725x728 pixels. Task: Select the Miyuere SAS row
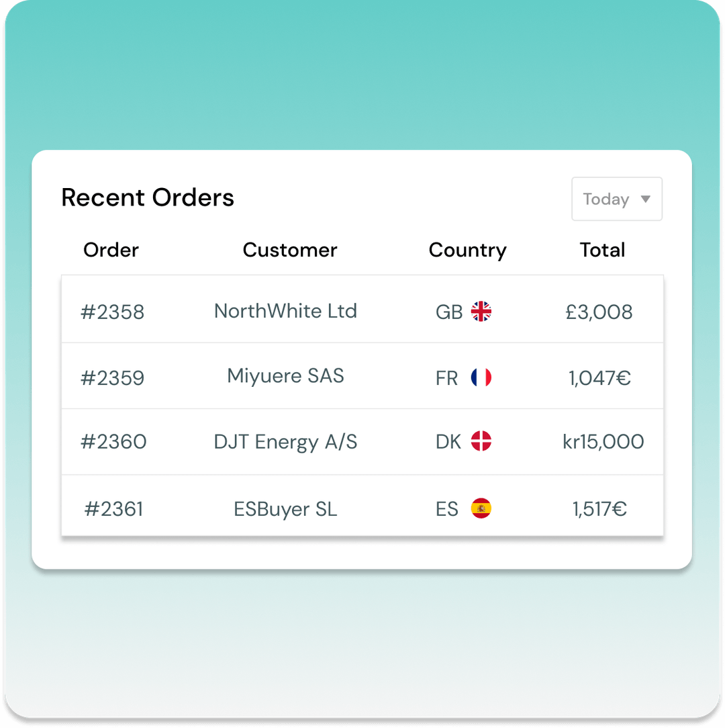point(362,376)
